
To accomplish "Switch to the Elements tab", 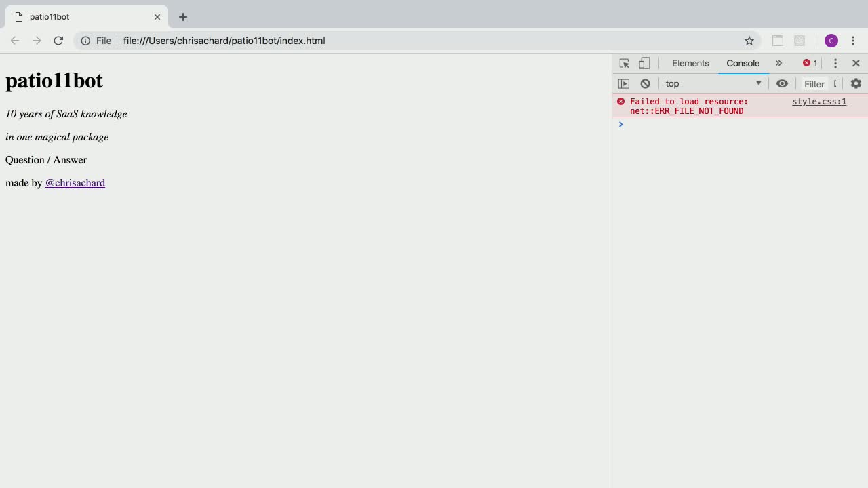I will pyautogui.click(x=690, y=63).
